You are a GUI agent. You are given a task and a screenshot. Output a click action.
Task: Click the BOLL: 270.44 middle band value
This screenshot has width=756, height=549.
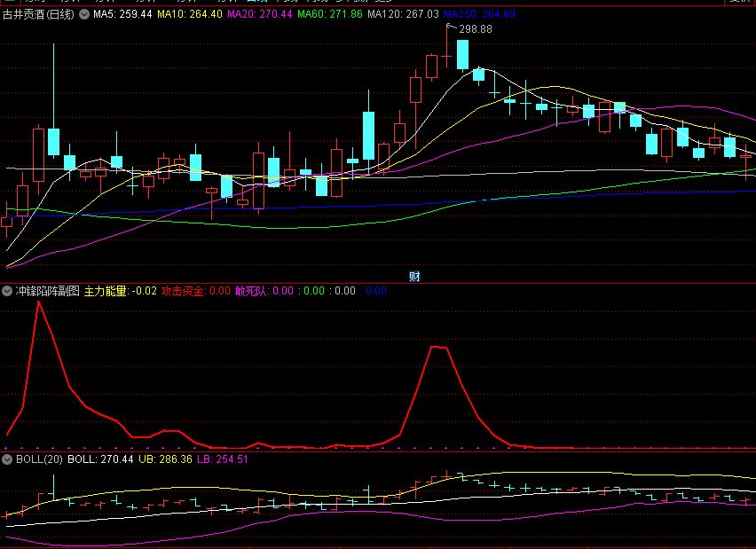(x=100, y=459)
